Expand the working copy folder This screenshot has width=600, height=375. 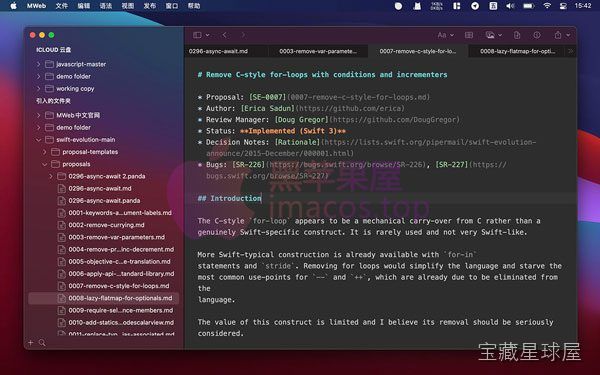(38, 89)
